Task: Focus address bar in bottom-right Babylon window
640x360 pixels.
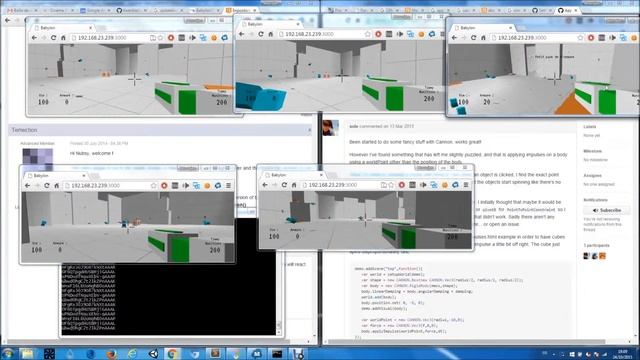Action: pyautogui.click(x=347, y=185)
